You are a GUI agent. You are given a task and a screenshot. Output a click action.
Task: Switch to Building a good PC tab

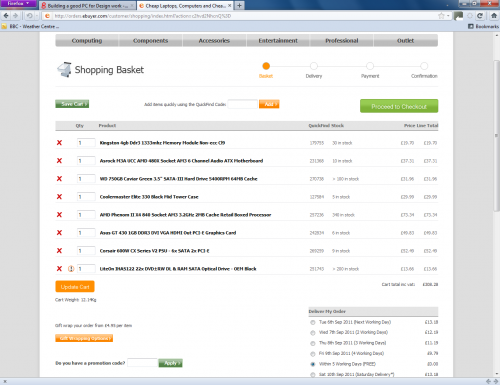(87, 6)
